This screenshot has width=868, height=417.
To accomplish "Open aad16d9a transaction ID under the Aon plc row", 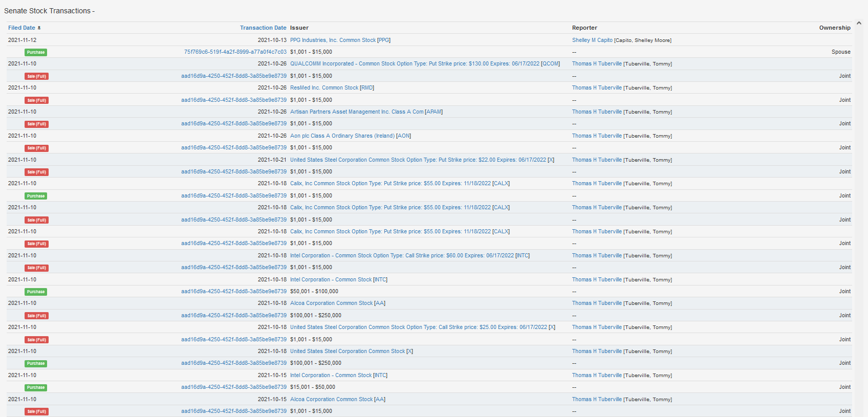I will pos(234,147).
